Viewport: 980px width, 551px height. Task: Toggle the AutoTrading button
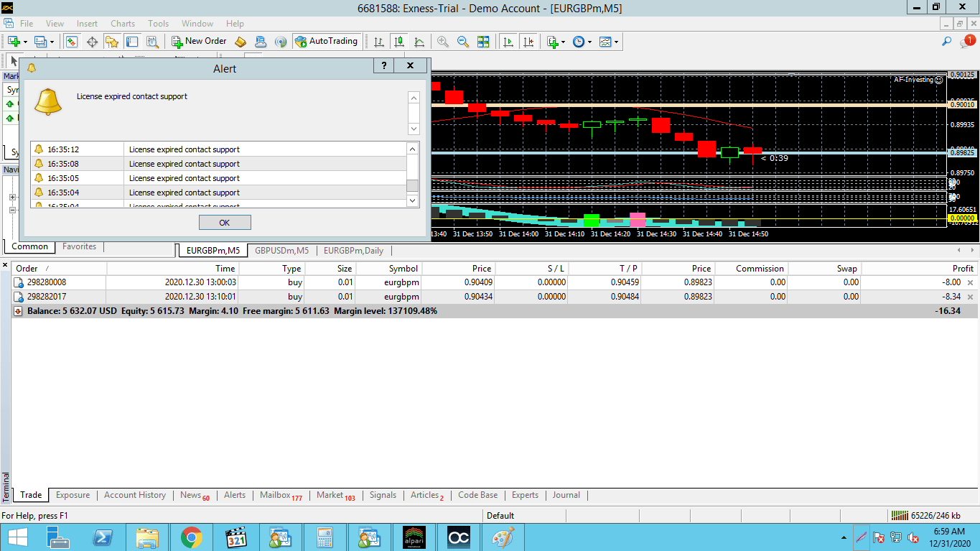click(326, 42)
